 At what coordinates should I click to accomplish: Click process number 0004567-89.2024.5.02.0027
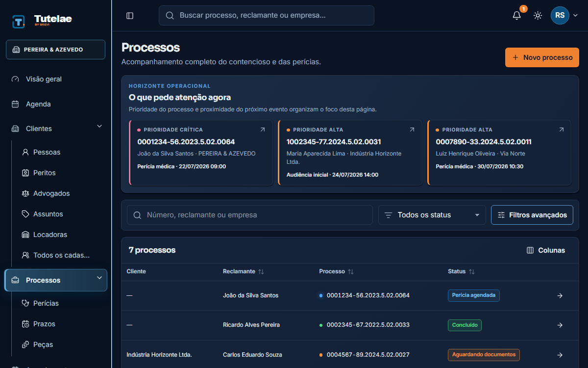368,355
